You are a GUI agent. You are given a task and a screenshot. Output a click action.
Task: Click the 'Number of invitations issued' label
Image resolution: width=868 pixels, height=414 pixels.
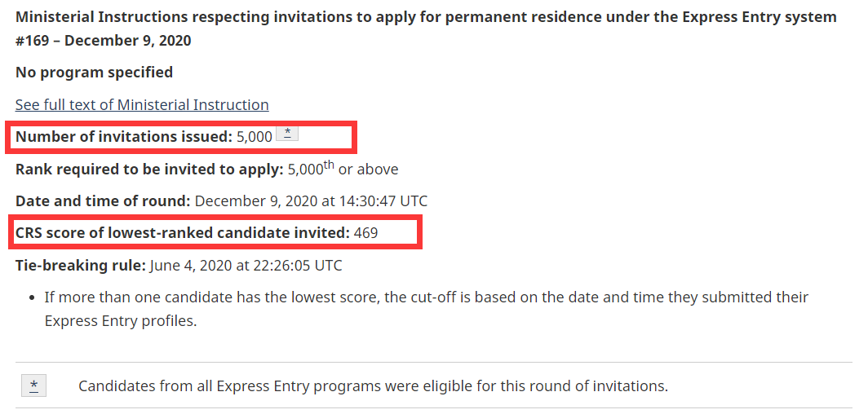pos(123,137)
